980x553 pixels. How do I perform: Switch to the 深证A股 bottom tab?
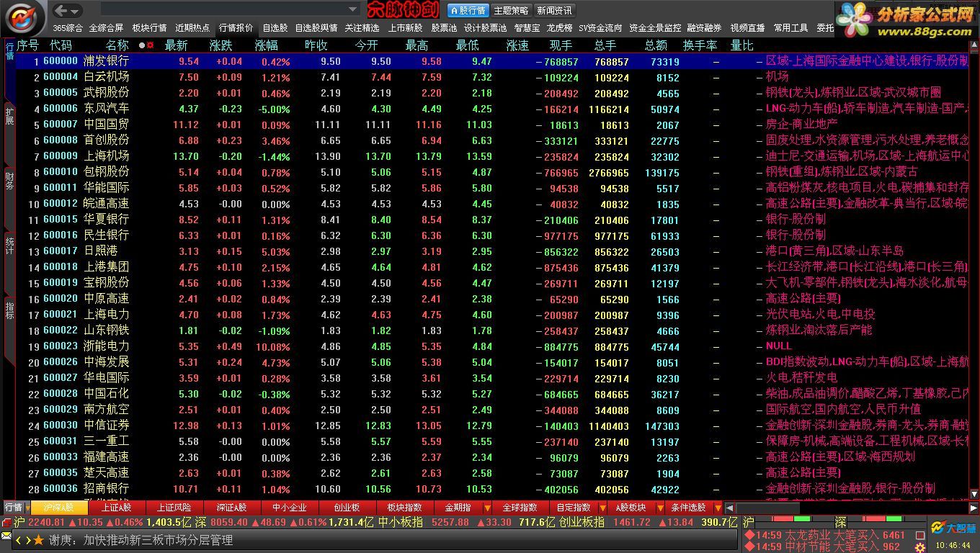pos(231,508)
